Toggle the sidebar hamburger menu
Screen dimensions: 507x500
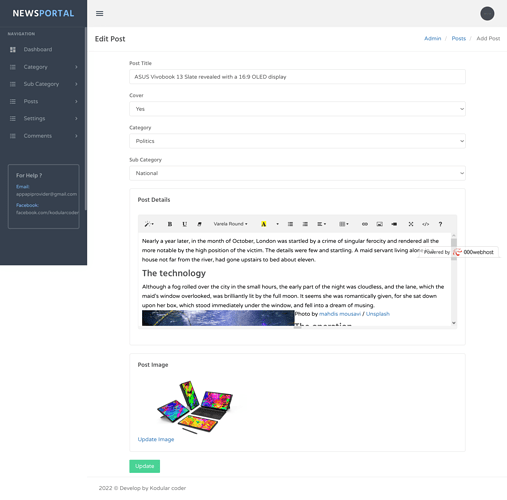[x=99, y=14]
